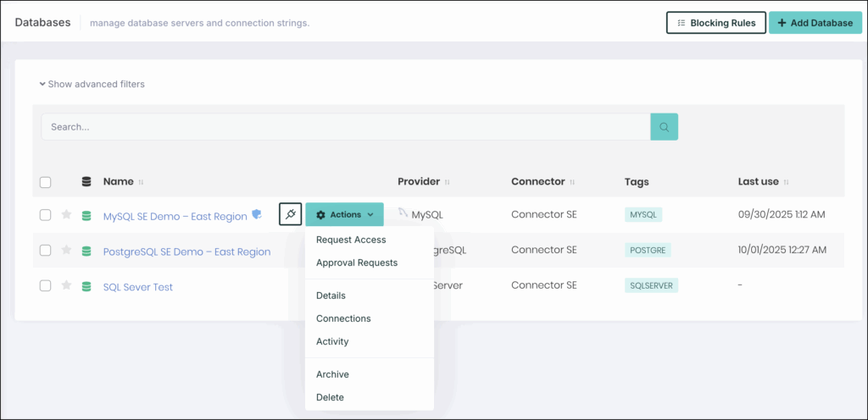Tick the MySQL SE Demo row checkbox
The height and width of the screenshot is (420, 868).
pyautogui.click(x=46, y=215)
